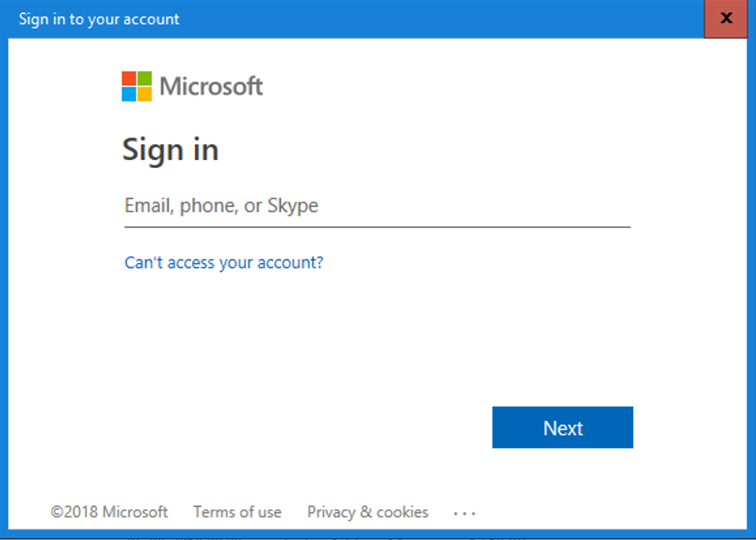The height and width of the screenshot is (540, 756).
Task: Click empty title bar area beside title
Action: pyautogui.click(x=434, y=19)
